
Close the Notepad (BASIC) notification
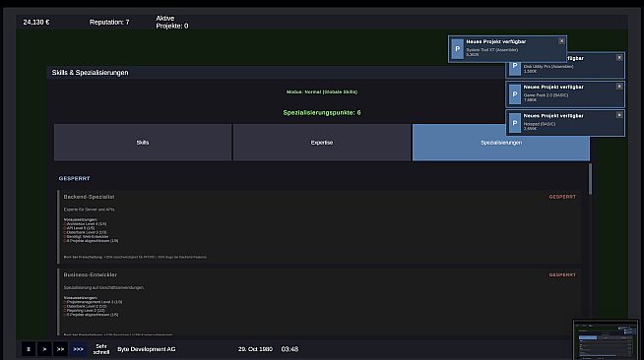(x=619, y=115)
